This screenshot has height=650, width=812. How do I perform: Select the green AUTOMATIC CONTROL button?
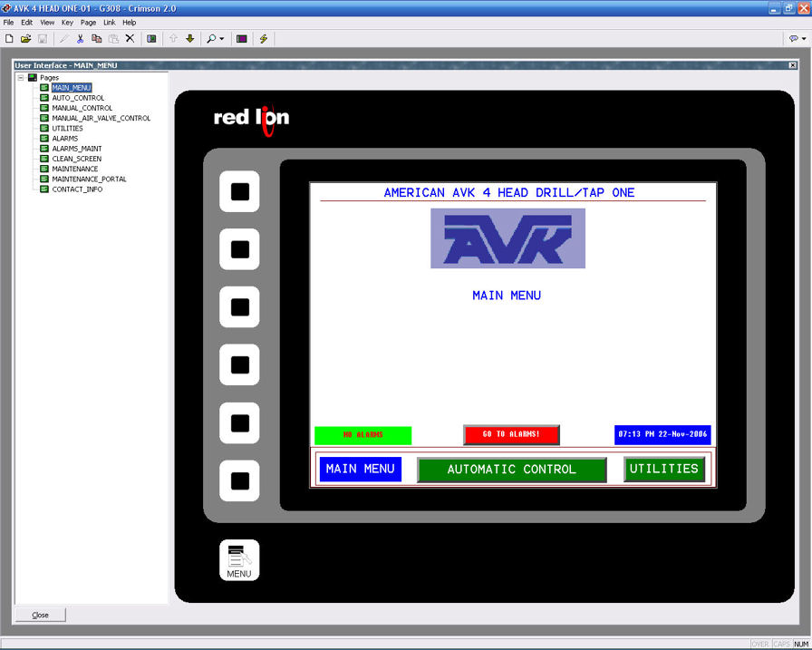[512, 470]
